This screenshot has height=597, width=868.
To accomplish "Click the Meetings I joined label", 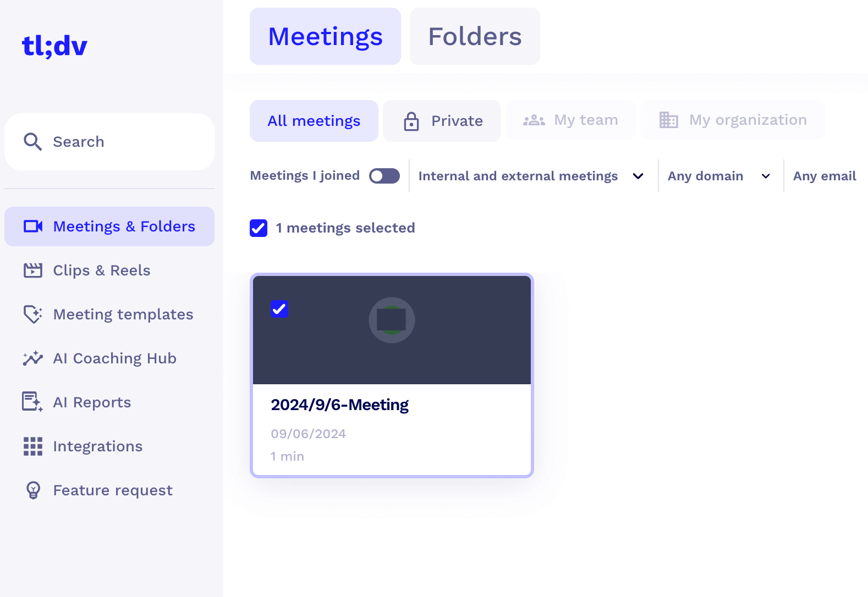I will (x=305, y=176).
